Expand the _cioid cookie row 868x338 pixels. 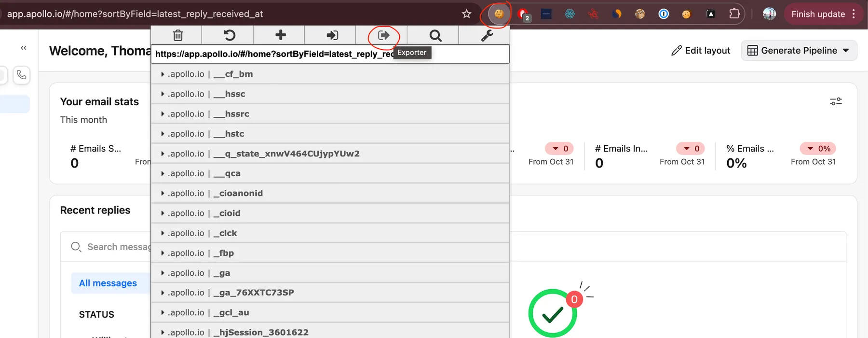tap(330, 213)
